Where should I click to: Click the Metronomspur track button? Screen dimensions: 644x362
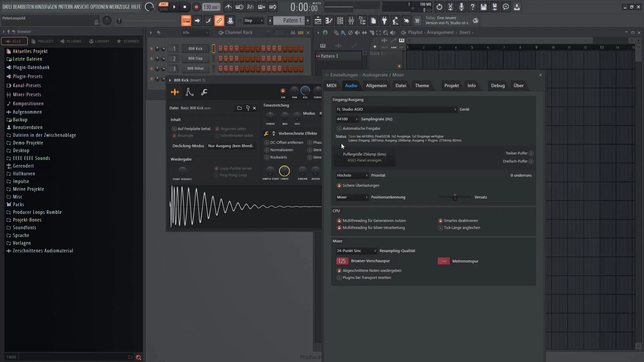[444, 261]
